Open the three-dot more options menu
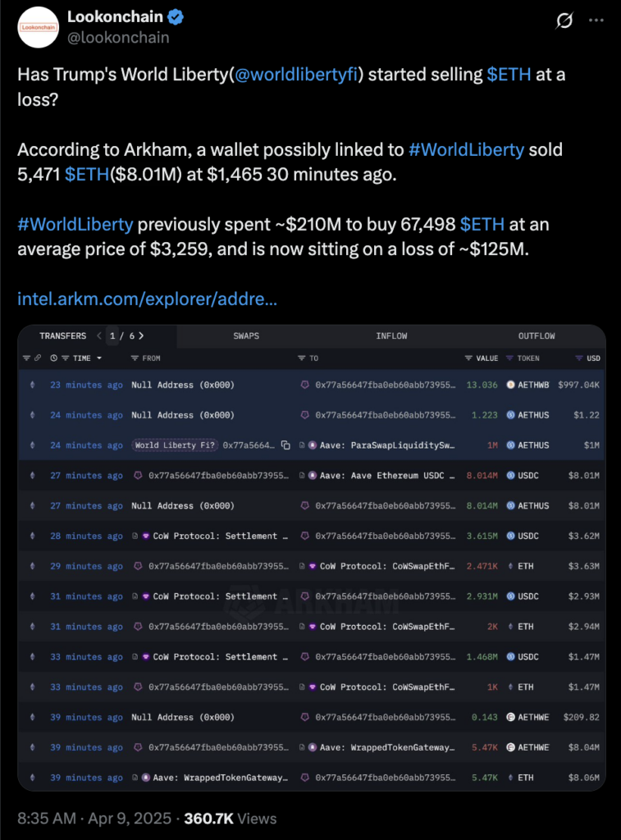This screenshot has height=840, width=621. (x=596, y=21)
